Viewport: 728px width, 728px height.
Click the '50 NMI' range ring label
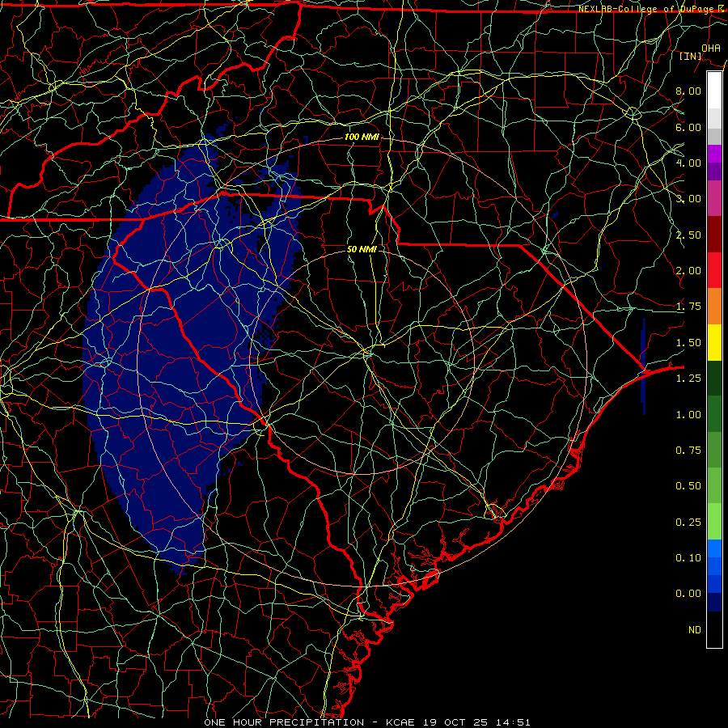362,249
